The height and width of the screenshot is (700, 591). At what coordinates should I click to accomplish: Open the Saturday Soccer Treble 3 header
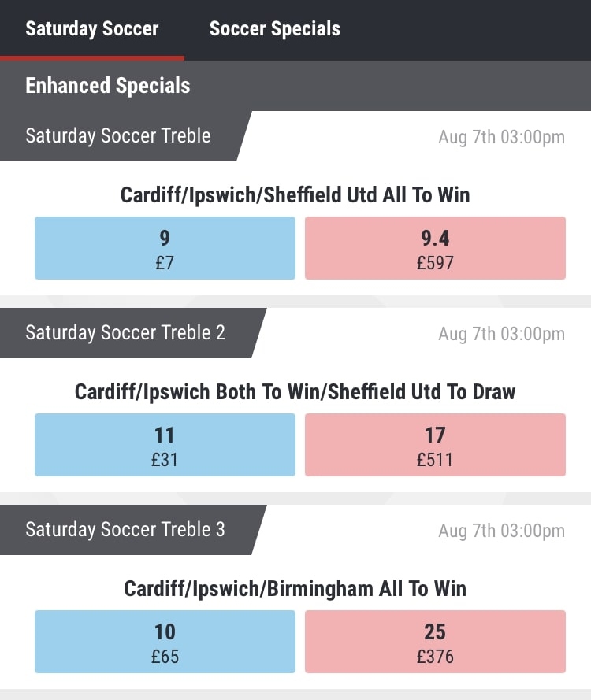[125, 530]
